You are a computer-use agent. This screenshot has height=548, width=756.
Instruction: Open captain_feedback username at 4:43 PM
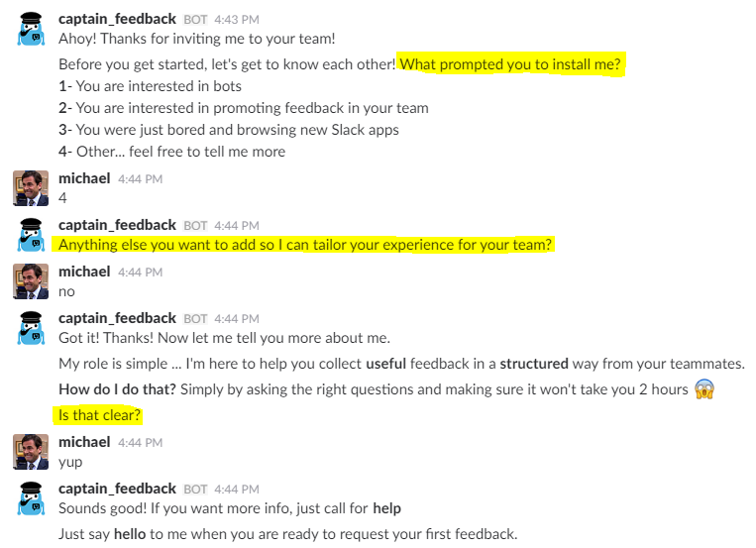pyautogui.click(x=117, y=19)
